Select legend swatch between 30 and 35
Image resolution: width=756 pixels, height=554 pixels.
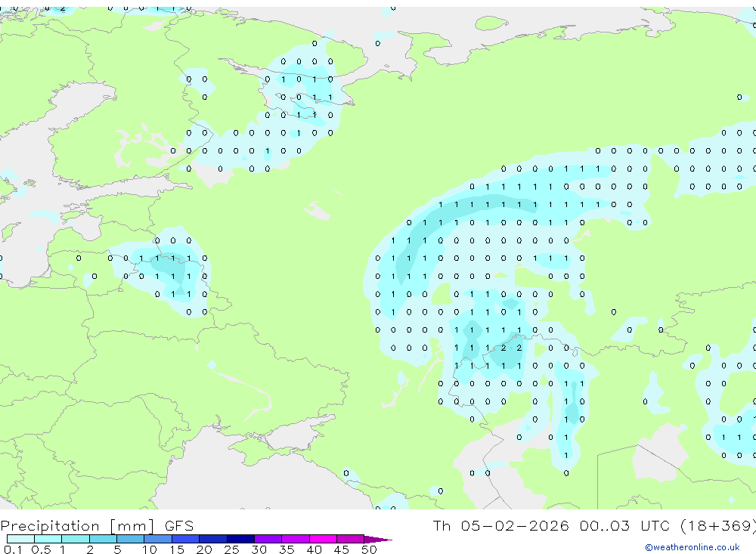[x=268, y=539]
